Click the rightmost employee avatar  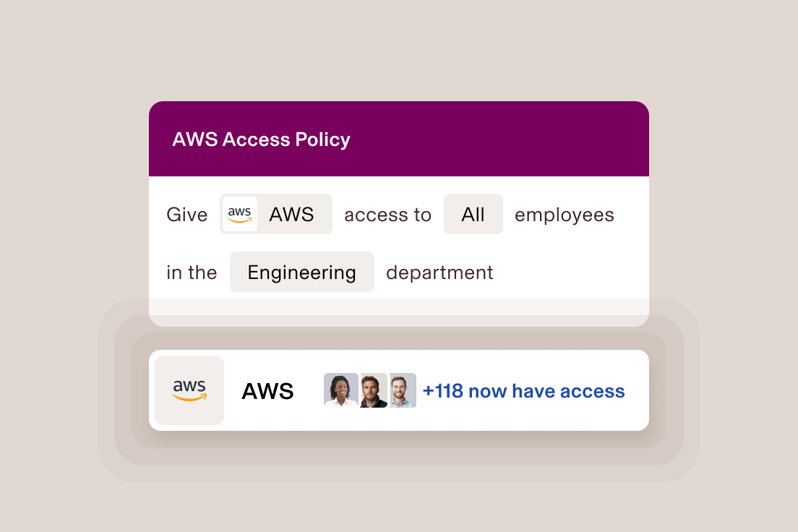pyautogui.click(x=401, y=390)
